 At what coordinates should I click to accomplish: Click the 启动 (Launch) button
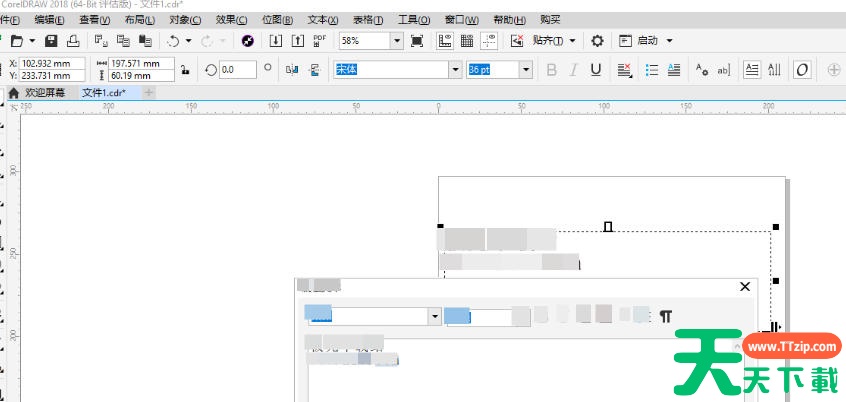click(x=647, y=41)
